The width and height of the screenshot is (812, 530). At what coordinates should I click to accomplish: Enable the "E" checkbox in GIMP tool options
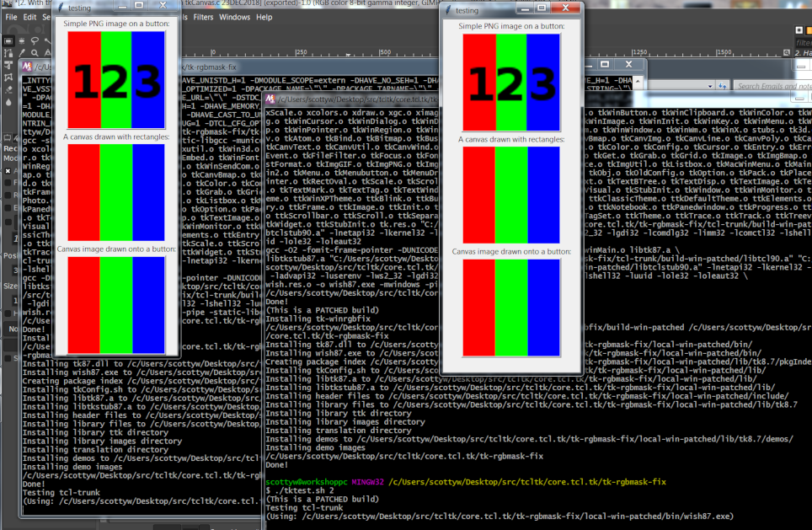click(x=8, y=208)
